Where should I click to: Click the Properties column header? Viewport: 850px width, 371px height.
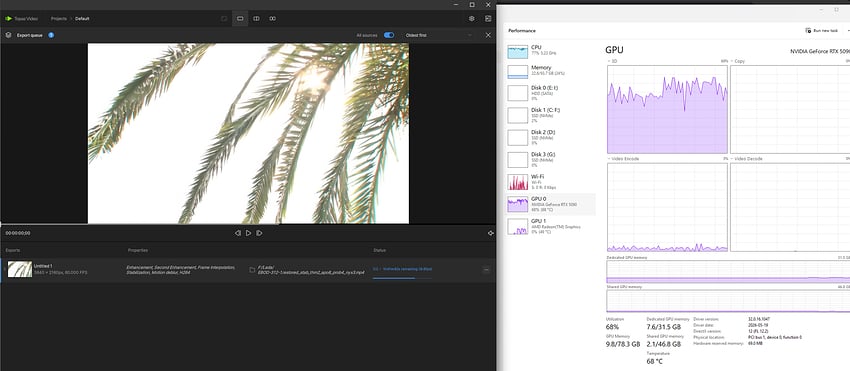138,250
